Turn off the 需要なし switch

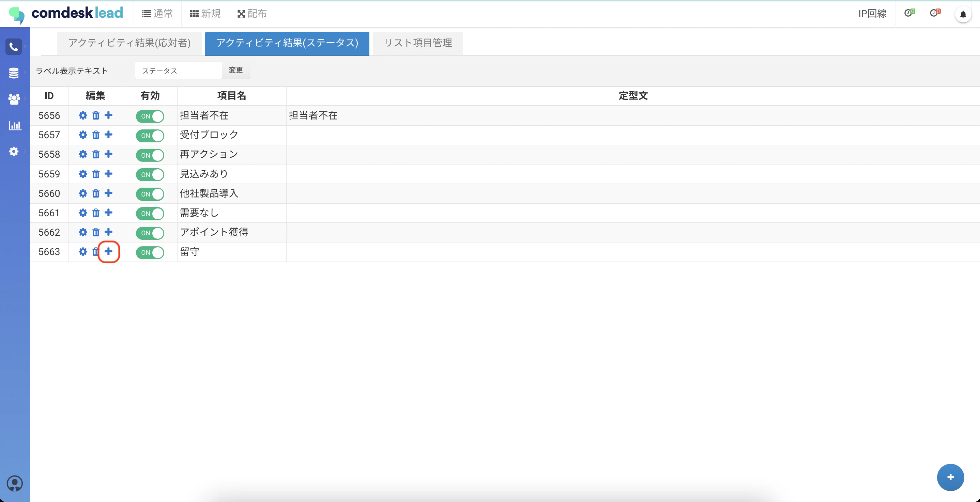[x=150, y=213]
